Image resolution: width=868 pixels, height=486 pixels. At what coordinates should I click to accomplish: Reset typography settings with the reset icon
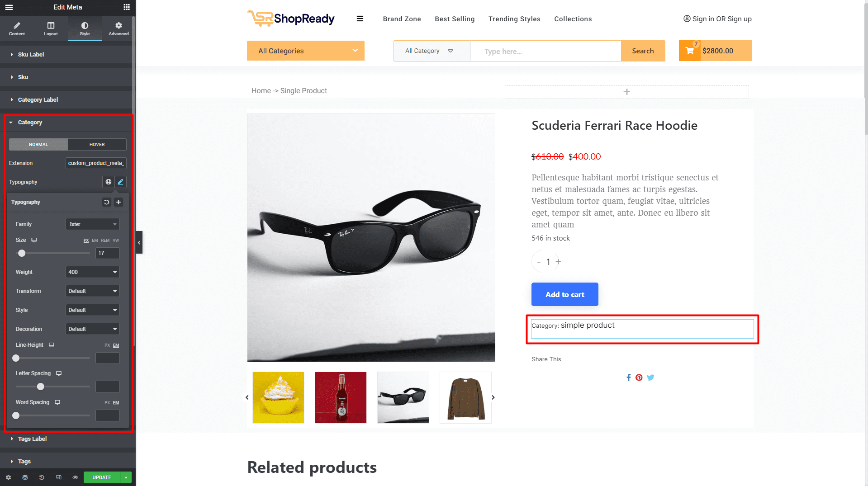(x=107, y=202)
